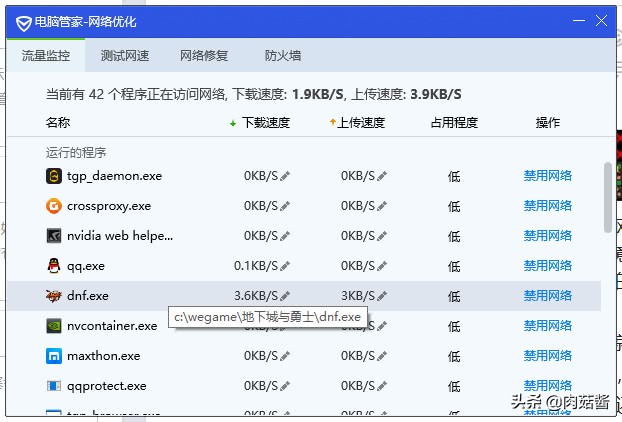Click the maxthon.exe browser icon
This screenshot has width=622, height=422.
(54, 356)
